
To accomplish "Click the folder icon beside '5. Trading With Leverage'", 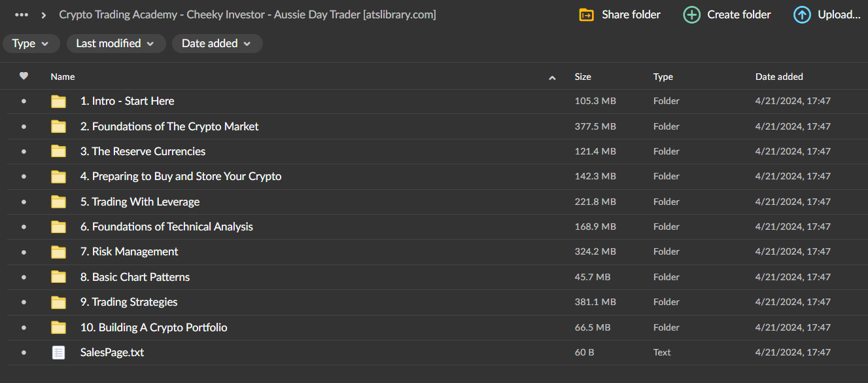I will click(x=58, y=201).
